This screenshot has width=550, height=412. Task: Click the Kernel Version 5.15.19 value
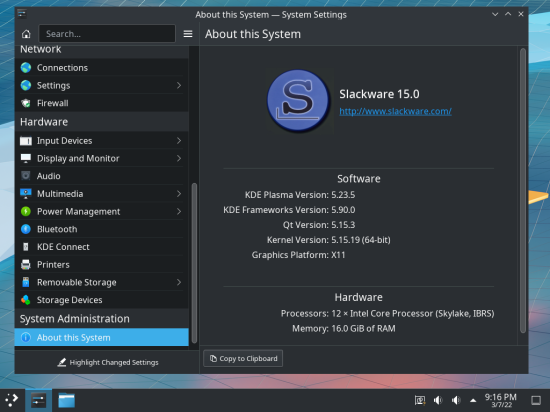[x=361, y=240]
